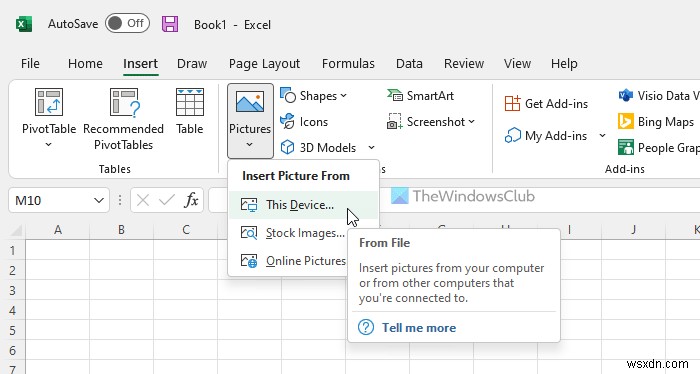Select row 1 header
700x374 pixels.
click(12, 250)
